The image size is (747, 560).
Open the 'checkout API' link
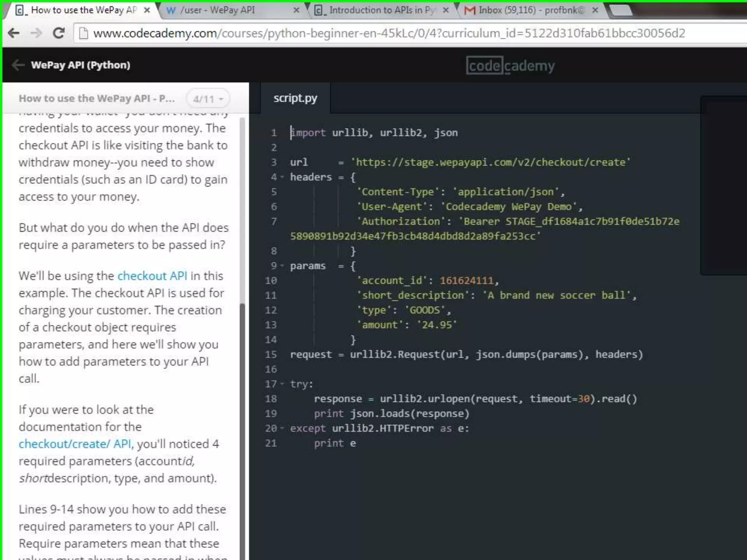[x=152, y=276]
